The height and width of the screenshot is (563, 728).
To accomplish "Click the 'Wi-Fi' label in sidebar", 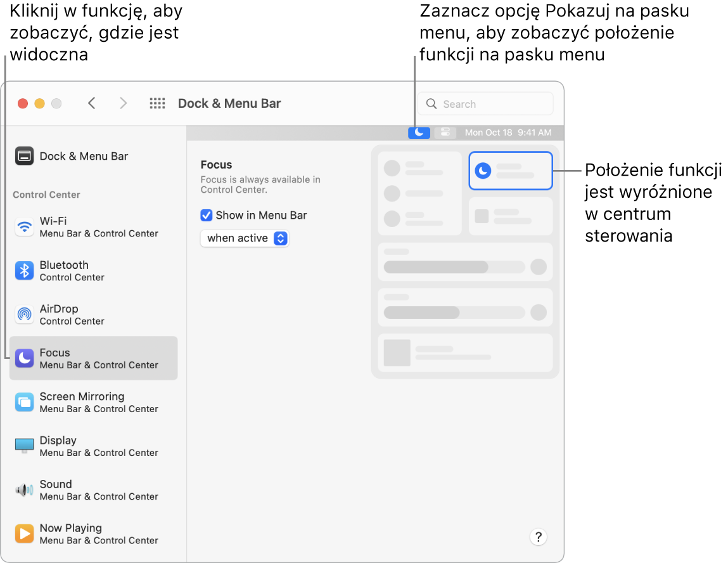I will tap(53, 221).
